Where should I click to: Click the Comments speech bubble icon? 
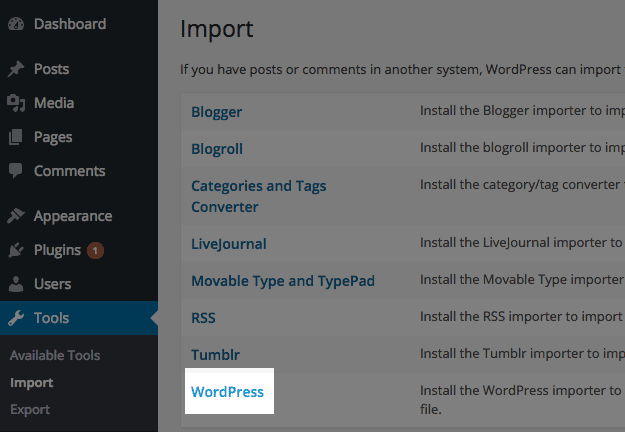(16, 171)
